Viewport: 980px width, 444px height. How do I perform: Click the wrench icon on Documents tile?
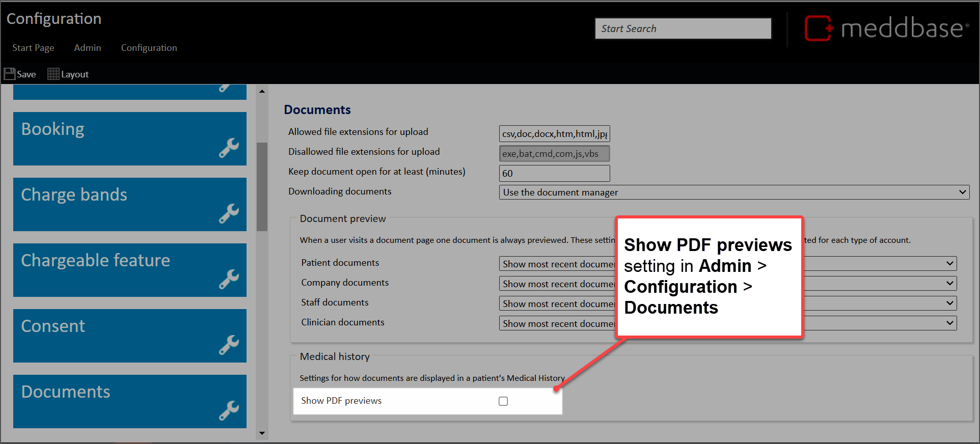click(x=229, y=410)
